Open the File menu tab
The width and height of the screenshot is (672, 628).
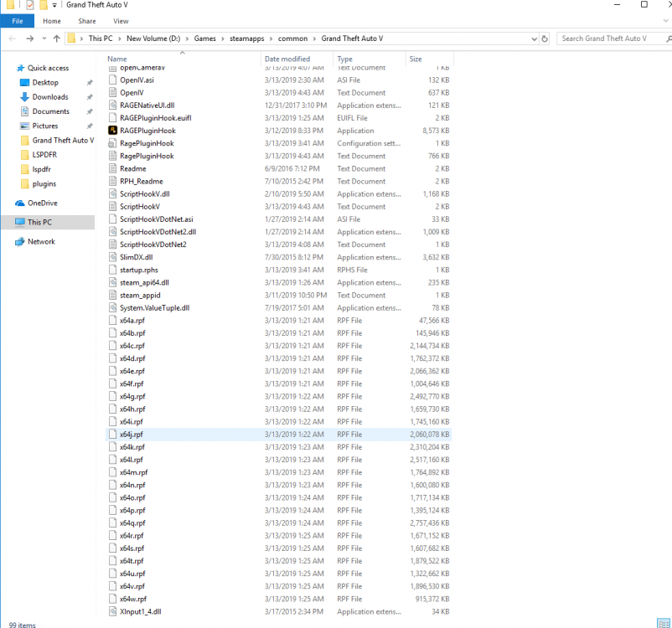(x=18, y=21)
